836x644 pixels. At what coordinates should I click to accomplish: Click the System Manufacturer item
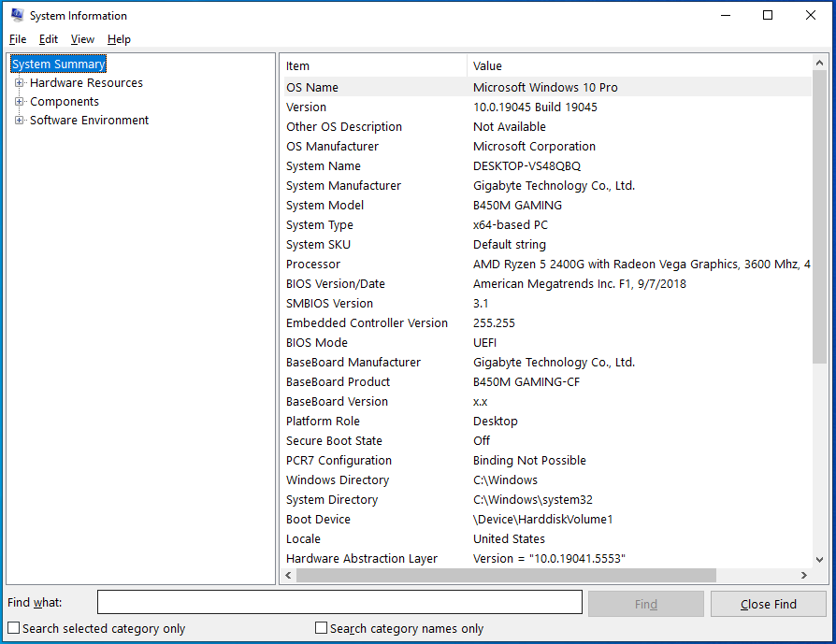343,185
